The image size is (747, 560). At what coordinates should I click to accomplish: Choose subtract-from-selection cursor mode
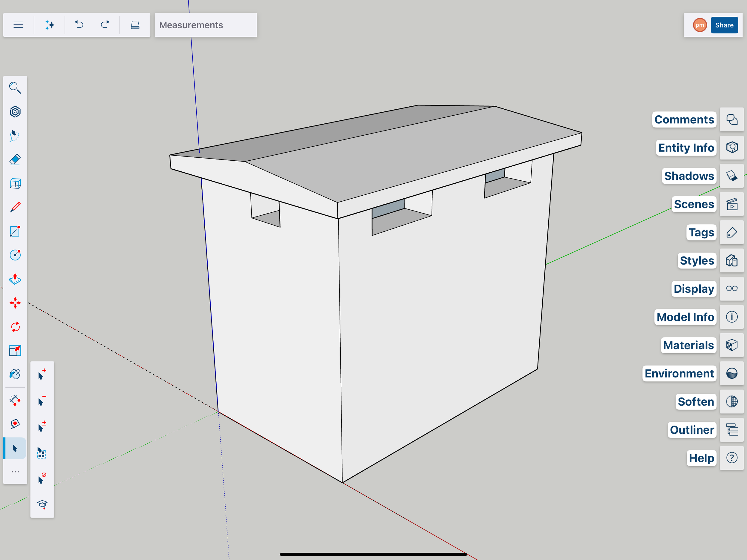click(42, 401)
